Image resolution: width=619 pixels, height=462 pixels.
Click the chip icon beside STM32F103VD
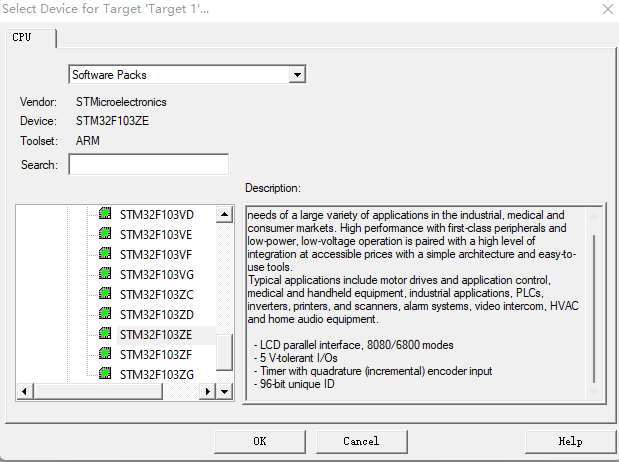click(105, 213)
